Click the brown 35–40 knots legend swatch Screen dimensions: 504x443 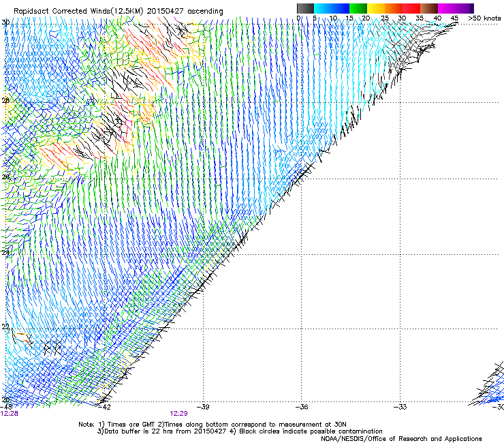pyautogui.click(x=429, y=8)
